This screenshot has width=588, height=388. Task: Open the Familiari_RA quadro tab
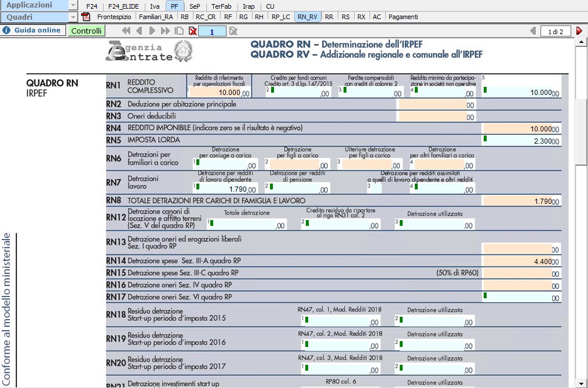coord(156,17)
